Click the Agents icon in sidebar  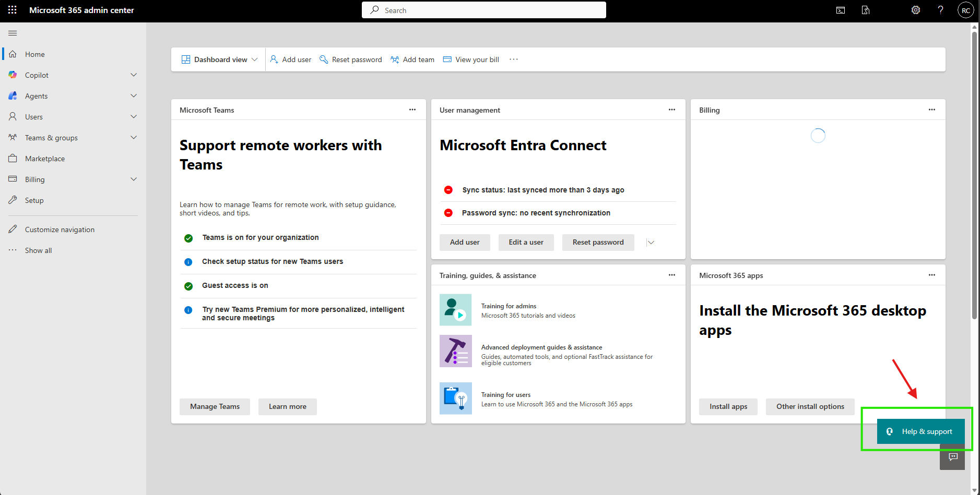[13, 96]
